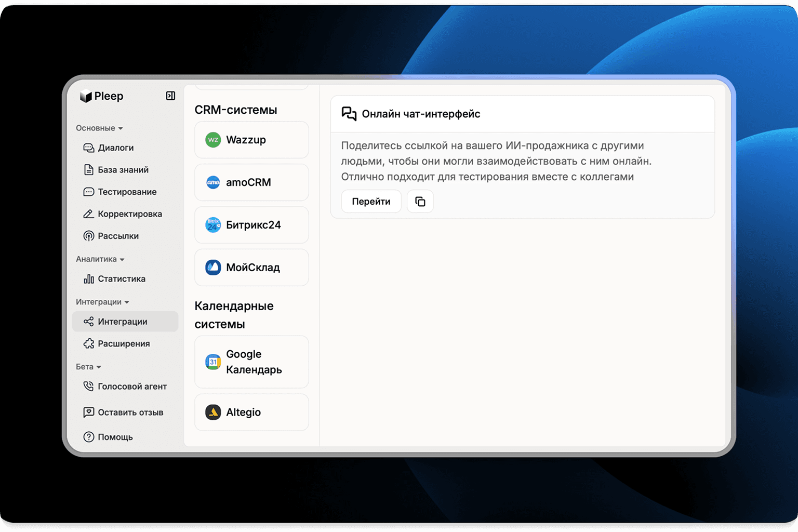Open the Wazzup integration card
The height and width of the screenshot is (532, 798).
251,140
